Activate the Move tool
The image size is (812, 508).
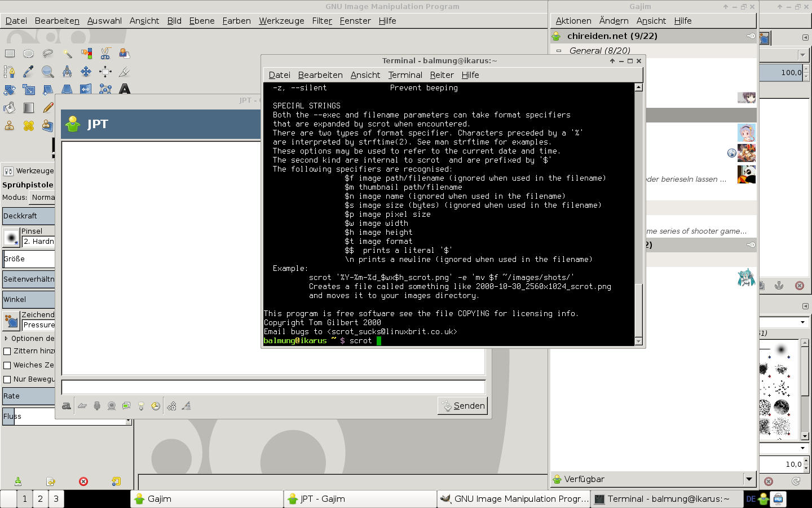(86, 72)
